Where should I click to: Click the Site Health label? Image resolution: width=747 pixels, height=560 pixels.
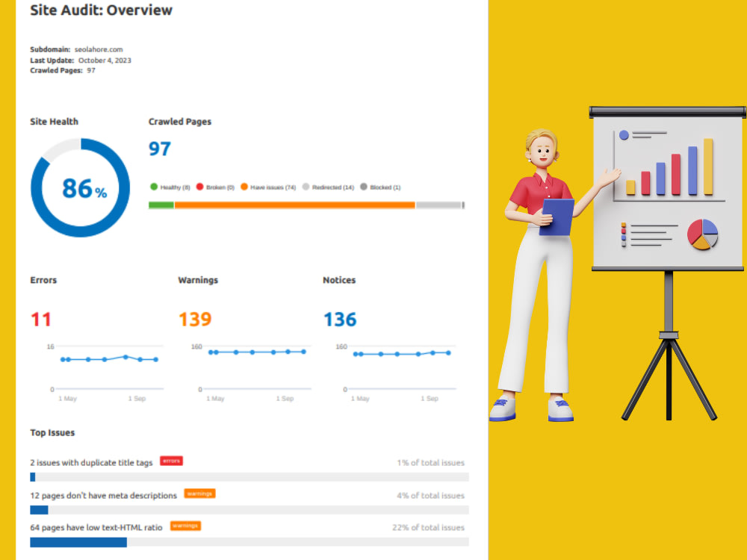coord(54,122)
